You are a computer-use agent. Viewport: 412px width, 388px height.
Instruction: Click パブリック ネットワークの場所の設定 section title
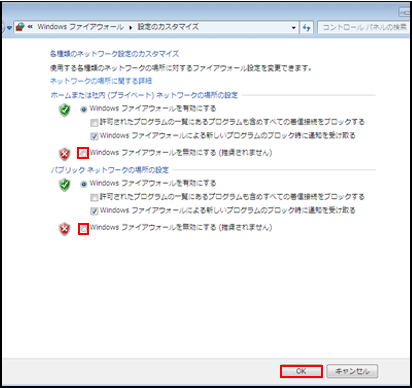point(110,170)
